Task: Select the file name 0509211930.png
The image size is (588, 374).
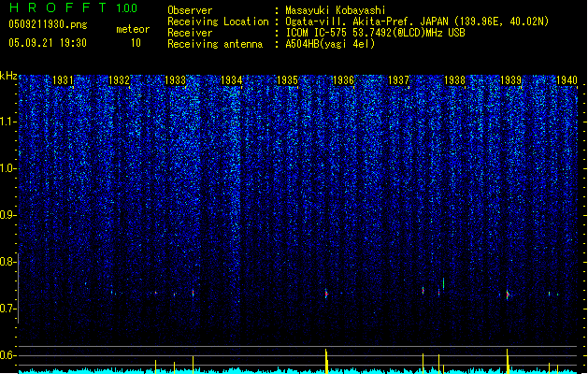Action: (48, 24)
